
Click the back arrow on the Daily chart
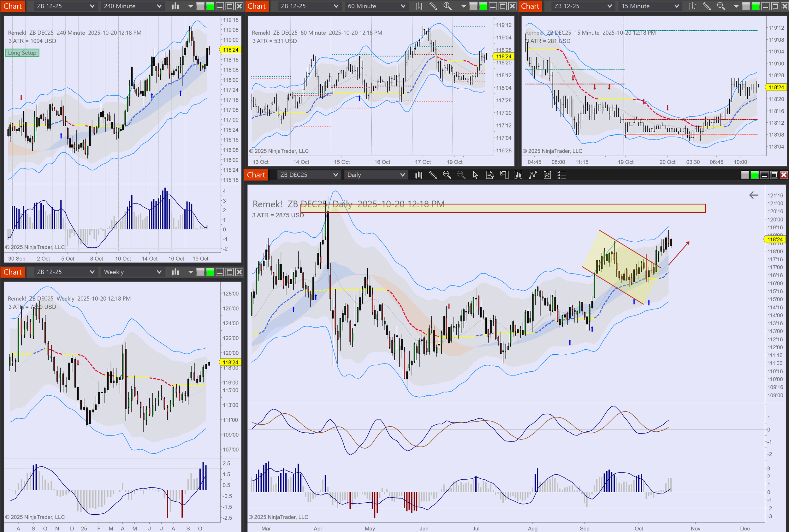[x=753, y=195]
